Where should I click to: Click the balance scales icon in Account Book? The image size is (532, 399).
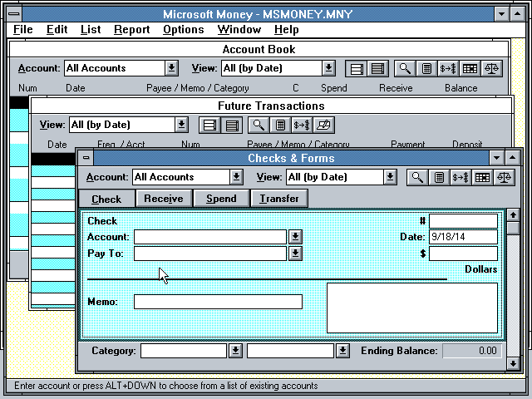click(x=491, y=69)
